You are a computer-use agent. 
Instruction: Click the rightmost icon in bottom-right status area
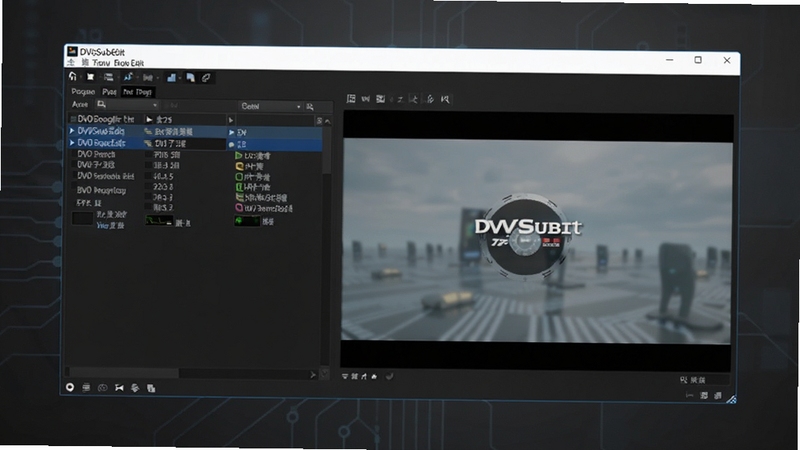(718, 395)
